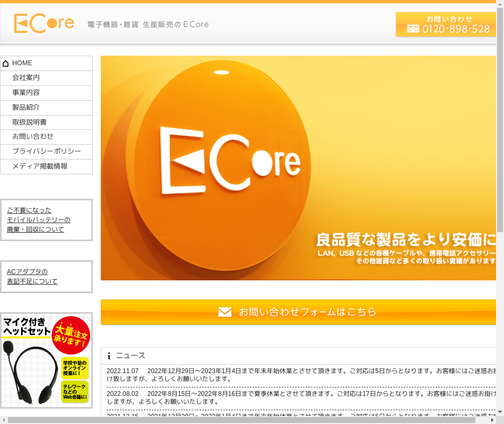
Task: Select お問い合わせ in sidebar menu
Action: coord(33,137)
